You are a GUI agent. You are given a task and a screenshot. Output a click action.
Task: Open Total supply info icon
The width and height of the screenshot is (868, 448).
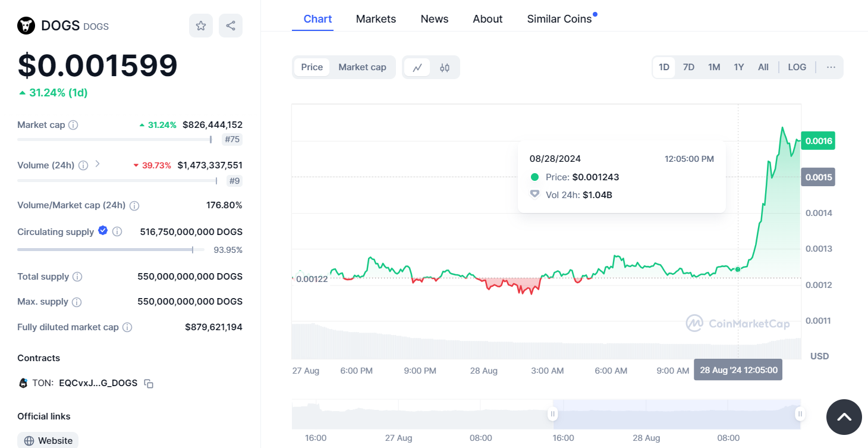click(x=77, y=277)
